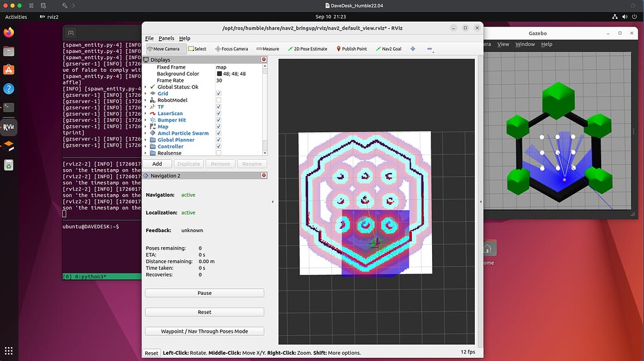Toggle the Amcl Particle Swarm checkbox
This screenshot has width=644, height=361.
(x=218, y=133)
